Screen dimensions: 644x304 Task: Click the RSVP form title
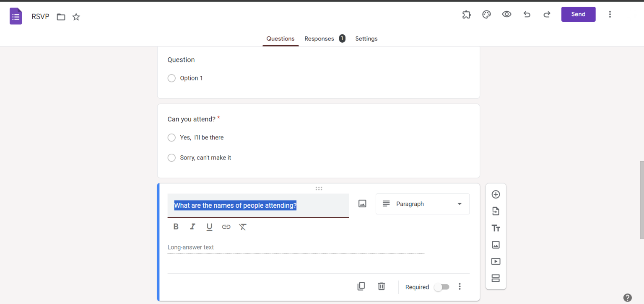click(40, 17)
